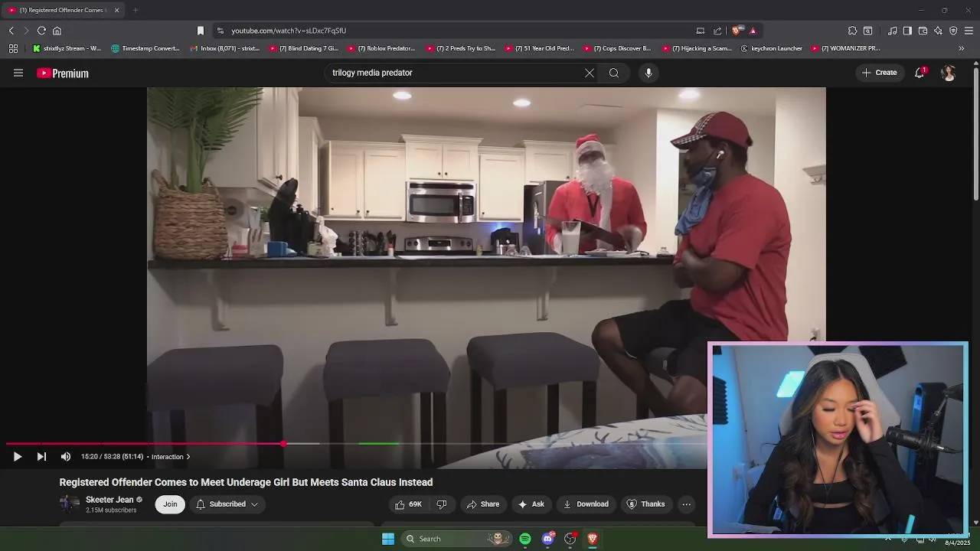
Task: Open OBS Studio from the taskbar
Action: (570, 539)
